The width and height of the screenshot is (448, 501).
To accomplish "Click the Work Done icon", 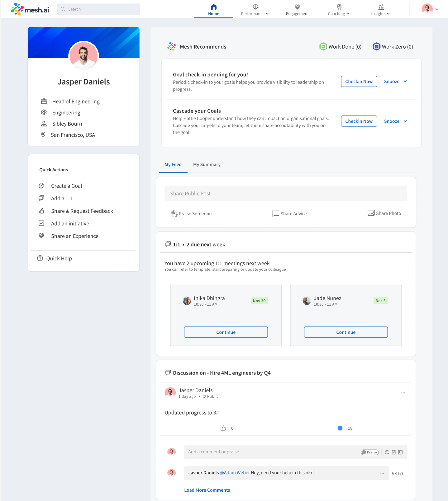I will coord(323,46).
